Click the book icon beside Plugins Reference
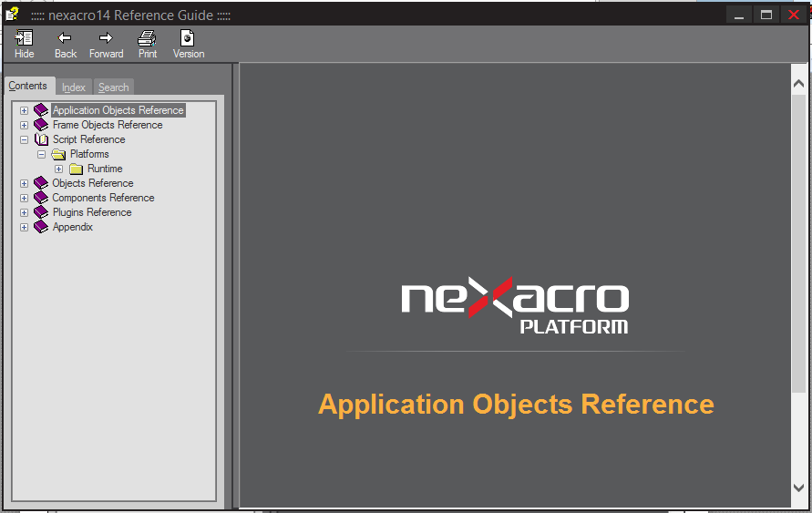This screenshot has height=513, width=812. (41, 212)
